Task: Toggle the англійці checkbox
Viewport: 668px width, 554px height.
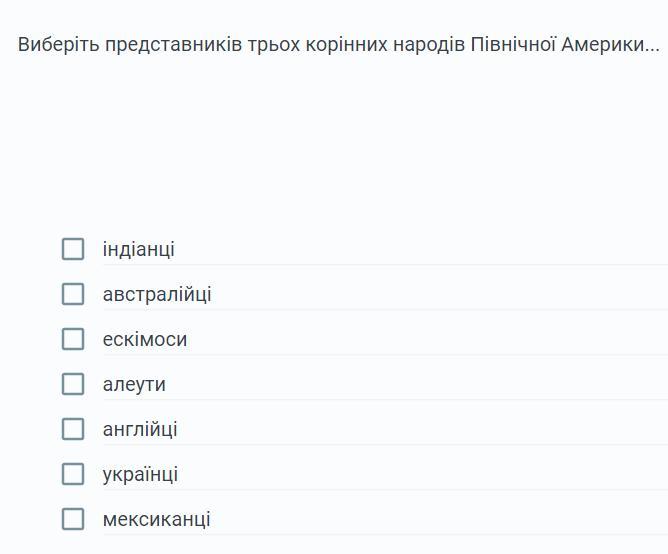Action: 73,429
